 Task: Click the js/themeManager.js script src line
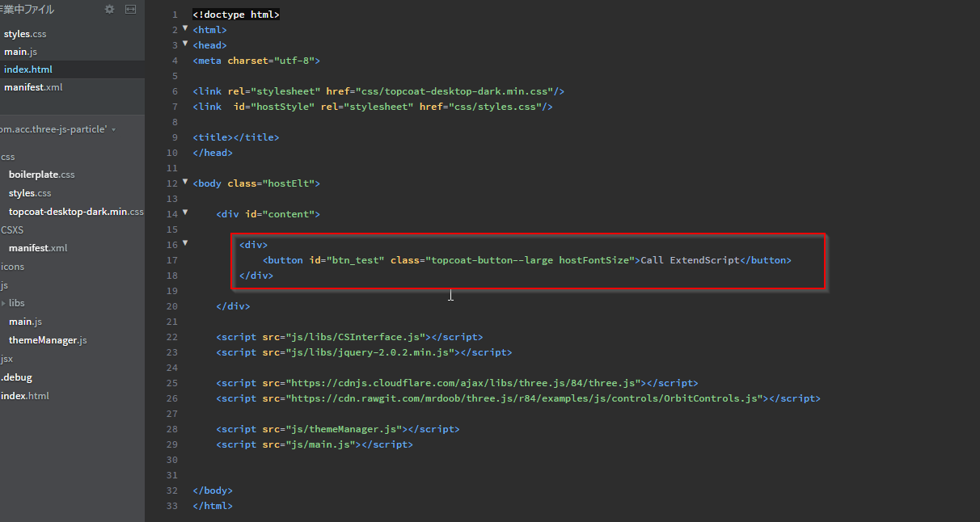pyautogui.click(x=337, y=429)
